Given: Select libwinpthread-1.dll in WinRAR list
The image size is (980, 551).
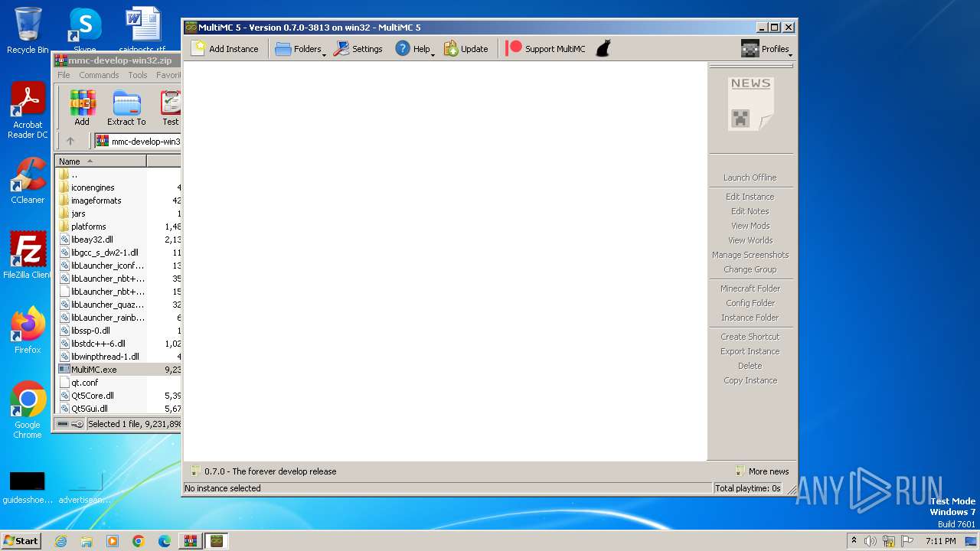Looking at the screenshot, I should (105, 357).
